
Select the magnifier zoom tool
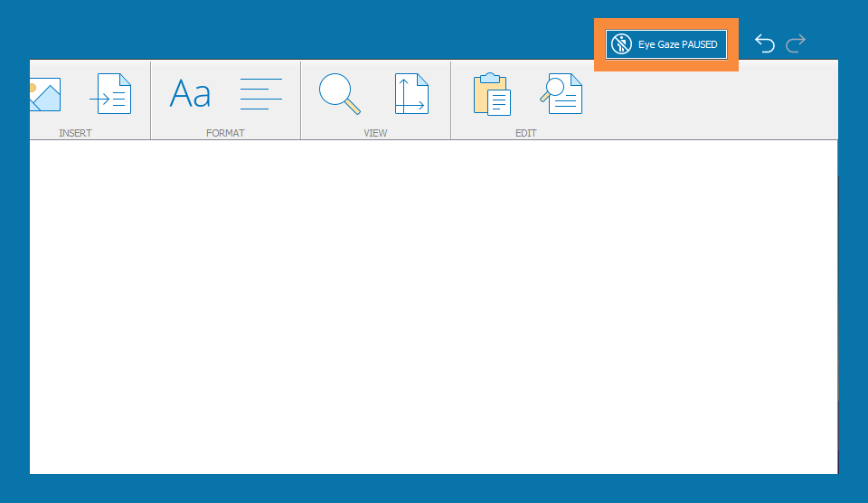(339, 94)
